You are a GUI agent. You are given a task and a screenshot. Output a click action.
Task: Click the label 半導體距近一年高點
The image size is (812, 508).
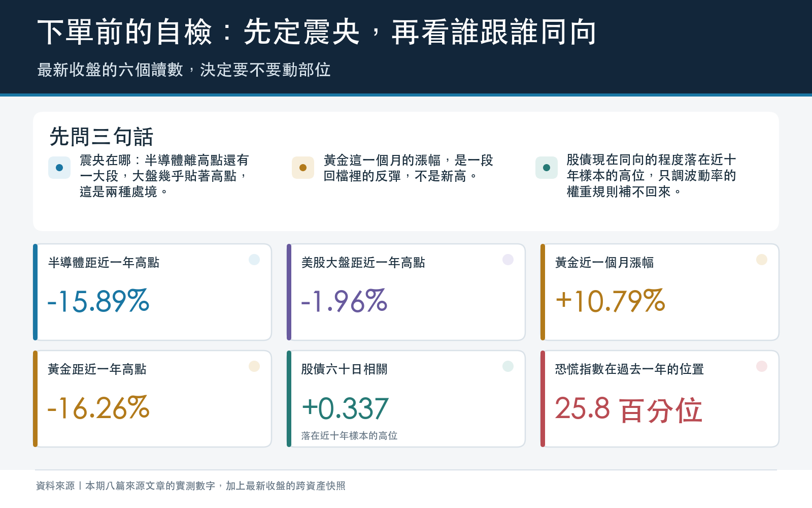[x=104, y=263]
